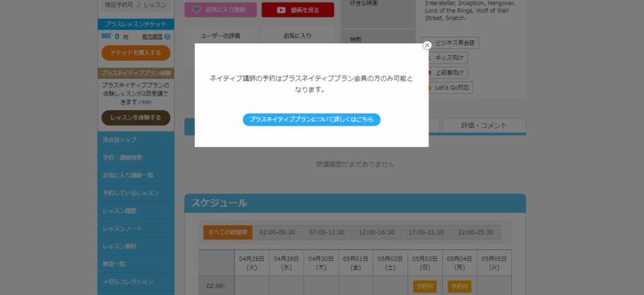Click the question mark next to 有効期限
Image resolution: width=644 pixels, height=295 pixels.
pos(167,36)
